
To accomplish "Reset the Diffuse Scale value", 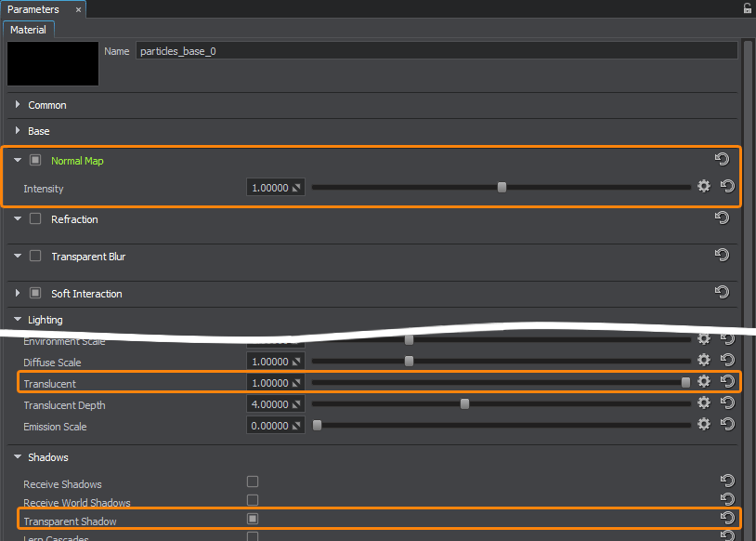I will pos(727,360).
